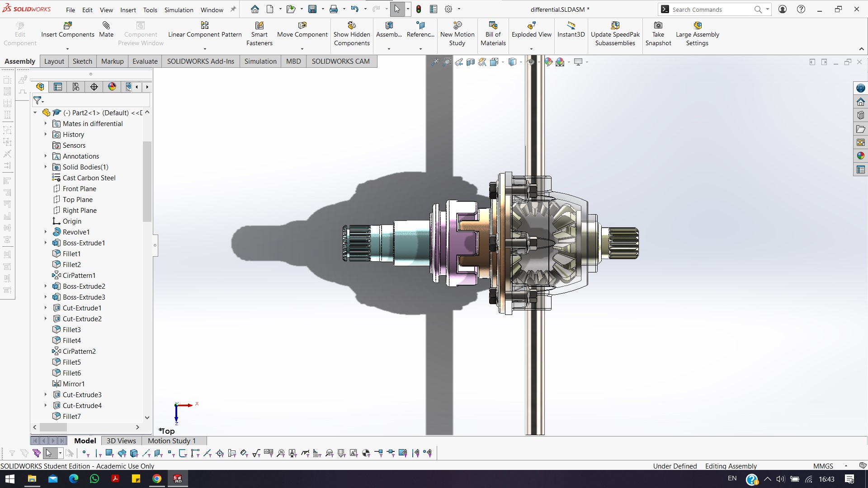Open WhatsApp from the taskbar

click(x=94, y=479)
